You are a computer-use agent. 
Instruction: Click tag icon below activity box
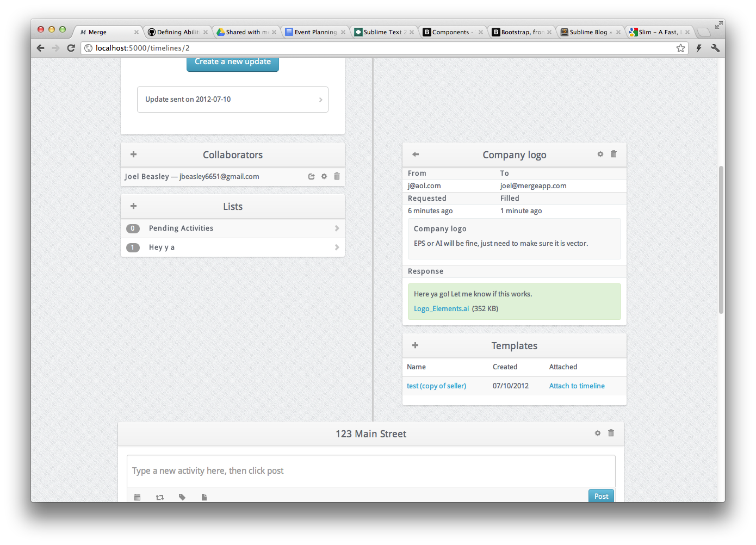coord(182,497)
